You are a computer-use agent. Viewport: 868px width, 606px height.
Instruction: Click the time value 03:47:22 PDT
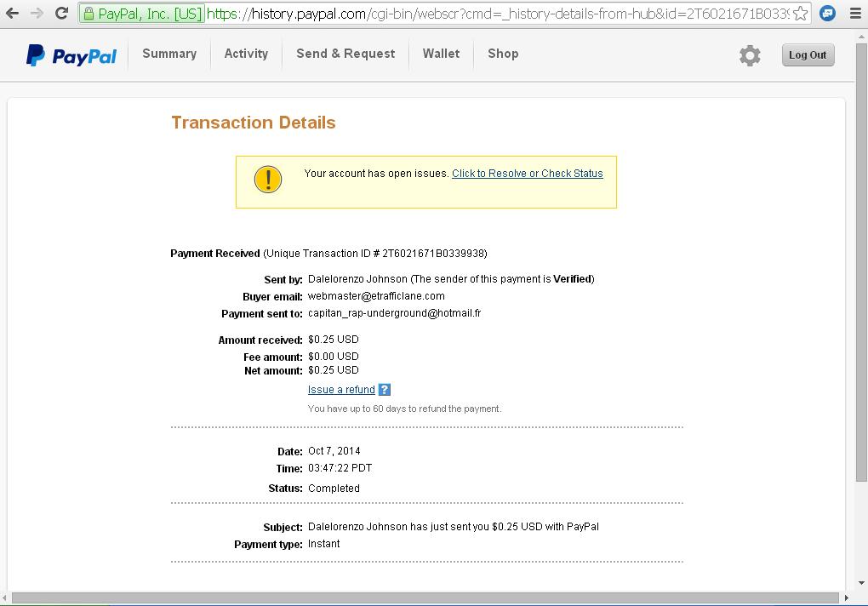coord(340,468)
